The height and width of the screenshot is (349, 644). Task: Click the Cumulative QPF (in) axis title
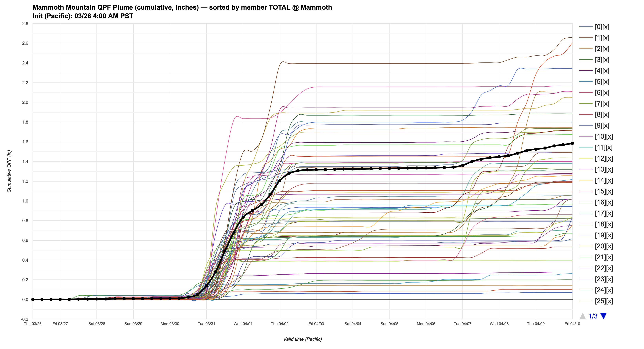coord(9,171)
